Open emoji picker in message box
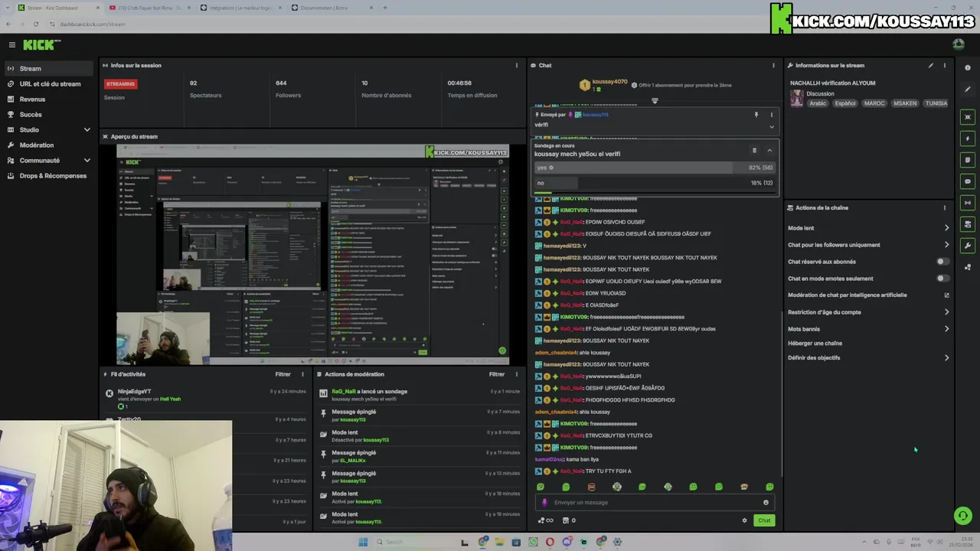Viewport: 980px width, 551px height. pyautogui.click(x=766, y=503)
